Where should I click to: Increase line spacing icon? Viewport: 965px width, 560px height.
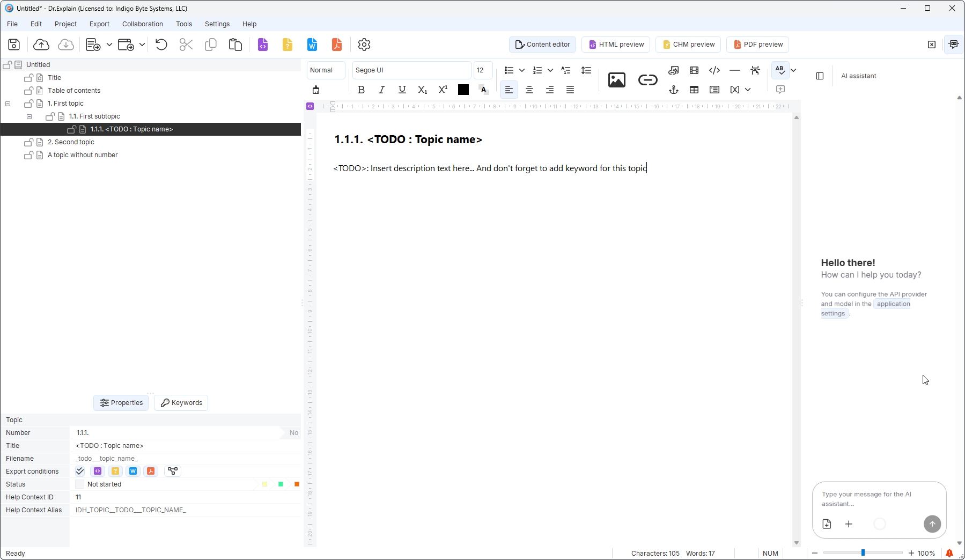pyautogui.click(x=586, y=70)
